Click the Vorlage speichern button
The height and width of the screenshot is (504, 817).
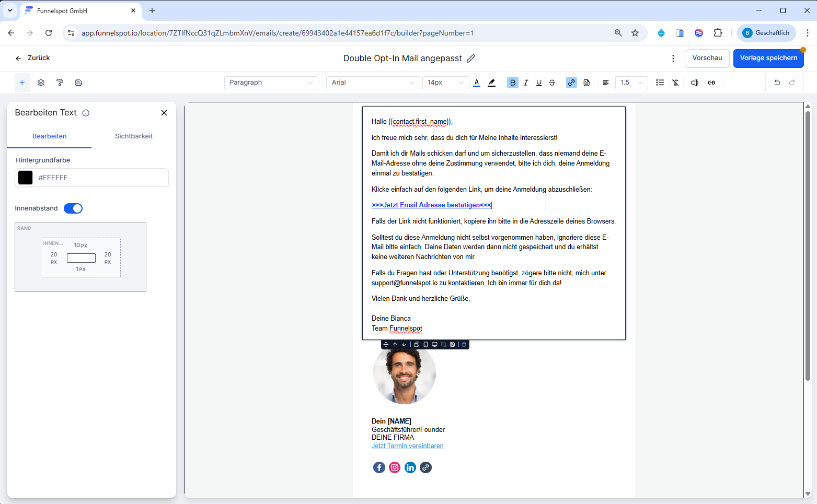768,58
